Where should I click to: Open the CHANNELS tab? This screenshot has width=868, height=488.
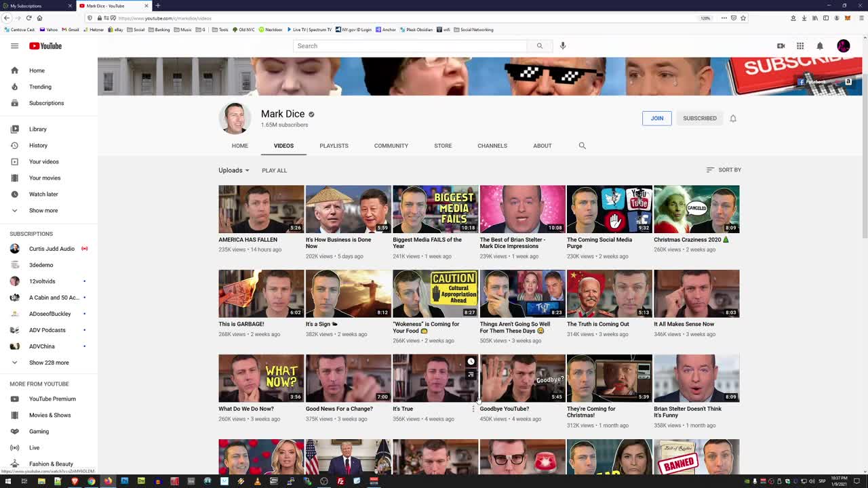[x=492, y=146]
